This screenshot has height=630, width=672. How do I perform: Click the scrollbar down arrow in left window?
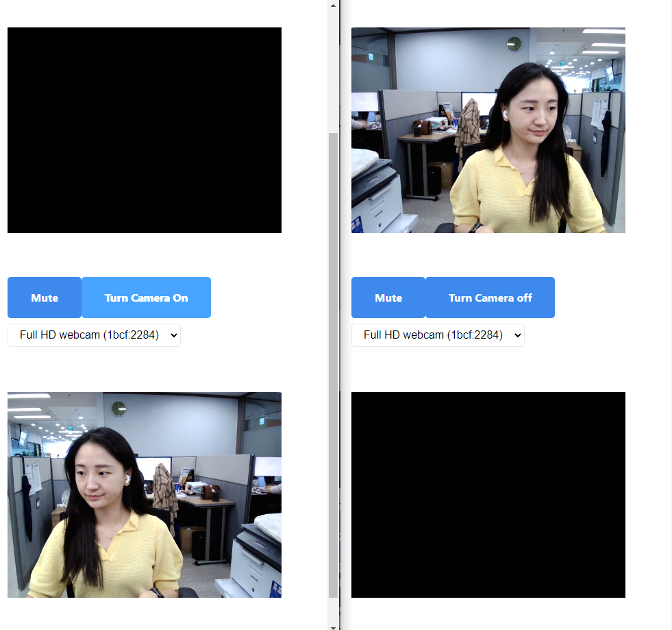333,627
